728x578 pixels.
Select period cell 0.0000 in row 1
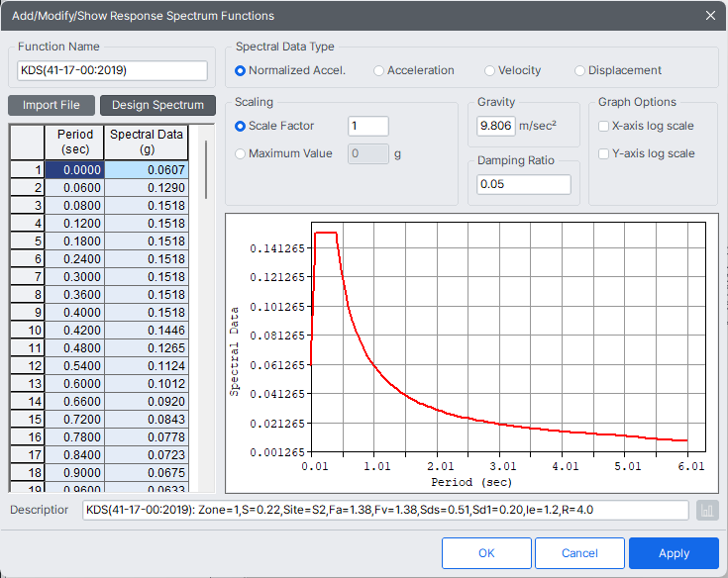(74, 170)
